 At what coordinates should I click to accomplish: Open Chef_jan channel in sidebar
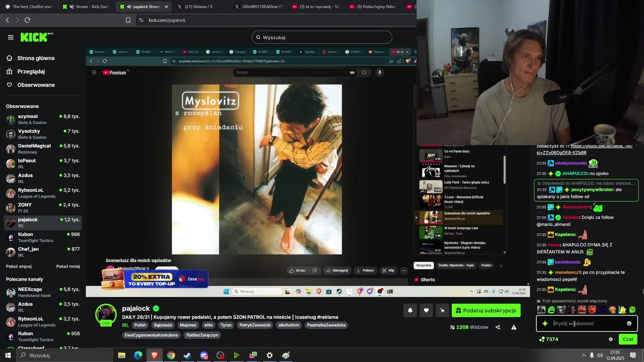(x=43, y=252)
